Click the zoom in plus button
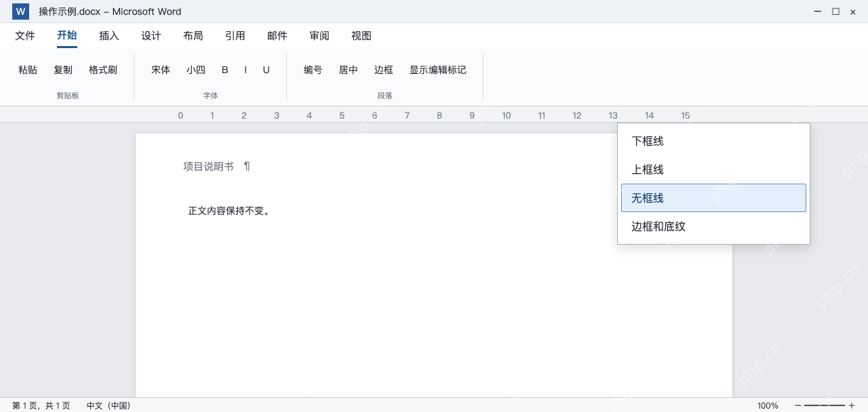The image size is (868, 412). click(x=852, y=405)
